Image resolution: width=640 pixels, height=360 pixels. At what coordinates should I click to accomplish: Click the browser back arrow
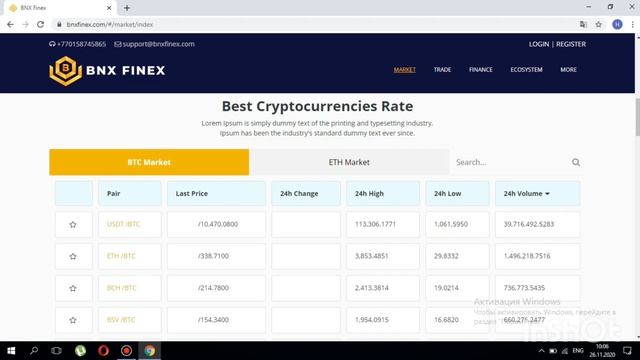point(10,24)
